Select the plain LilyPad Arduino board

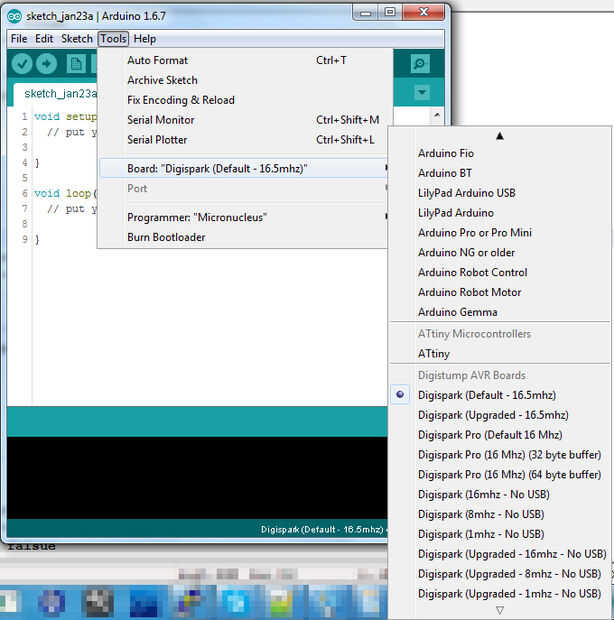[x=500, y=213]
